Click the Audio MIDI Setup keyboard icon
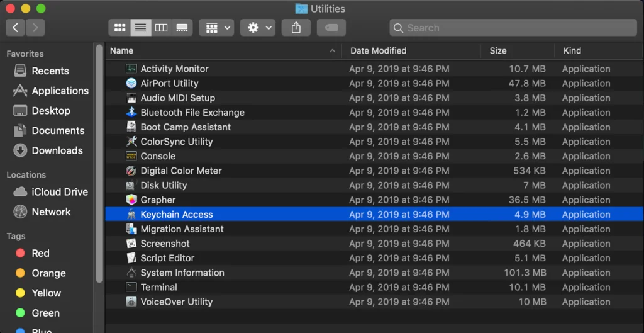The image size is (644, 333). (131, 98)
